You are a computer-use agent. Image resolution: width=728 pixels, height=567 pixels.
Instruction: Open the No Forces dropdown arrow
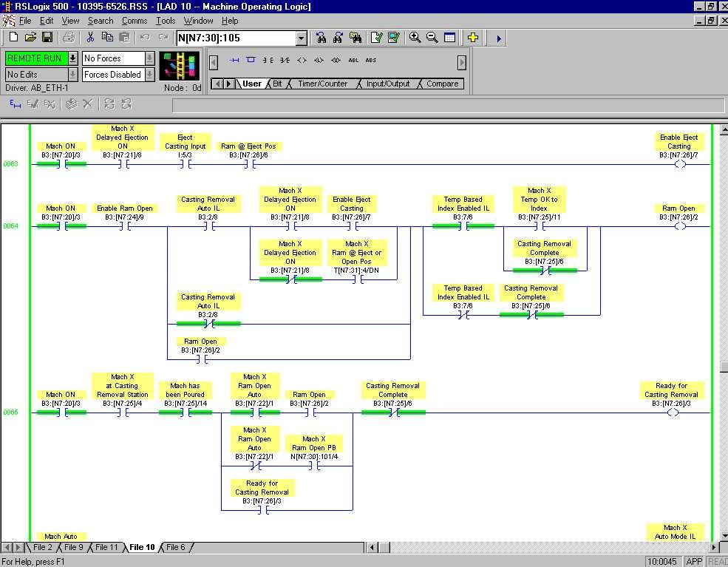[149, 58]
